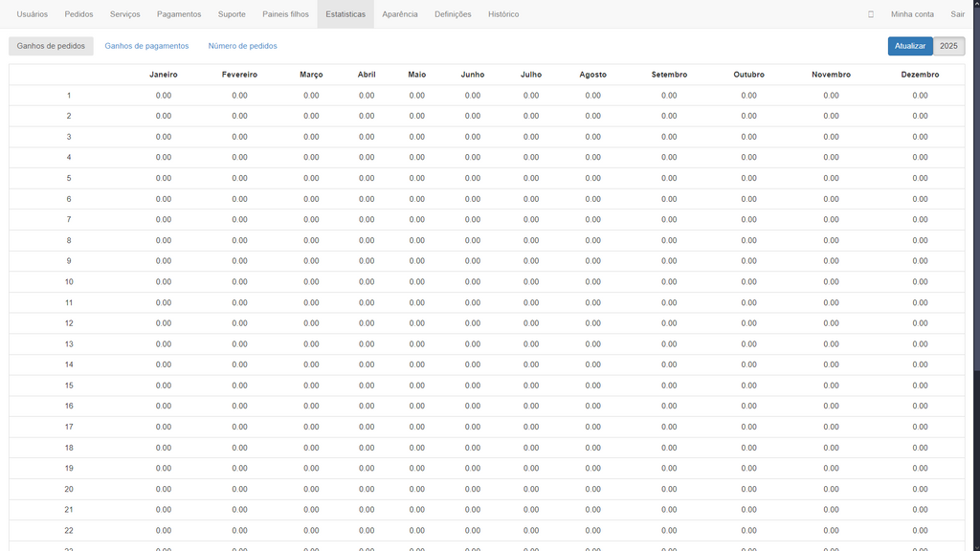
Task: Open the Histórico page
Action: [503, 14]
